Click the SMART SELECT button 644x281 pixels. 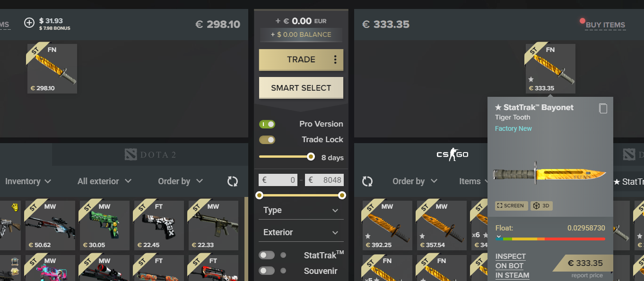[x=301, y=88]
